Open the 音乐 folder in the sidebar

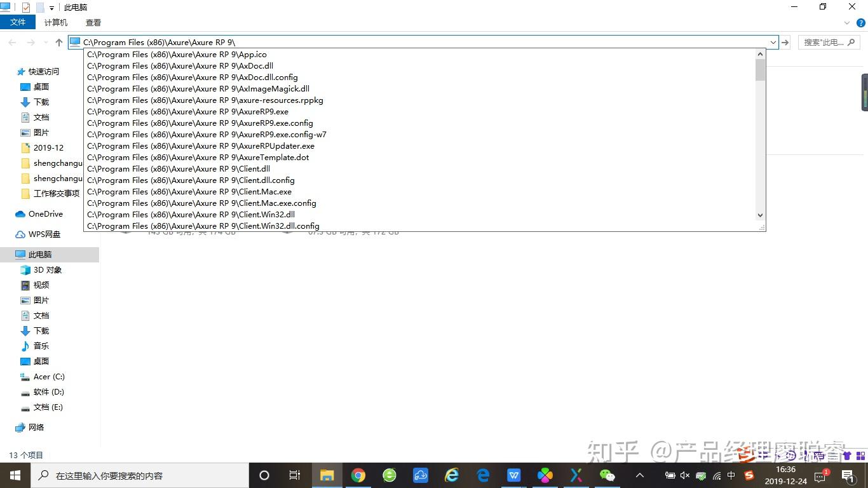[x=41, y=346]
